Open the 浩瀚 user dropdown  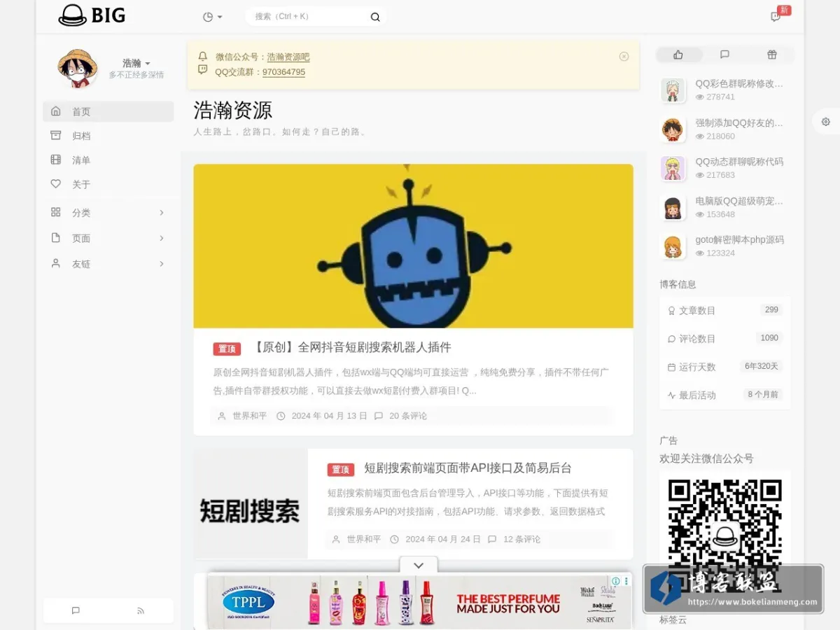pyautogui.click(x=136, y=63)
